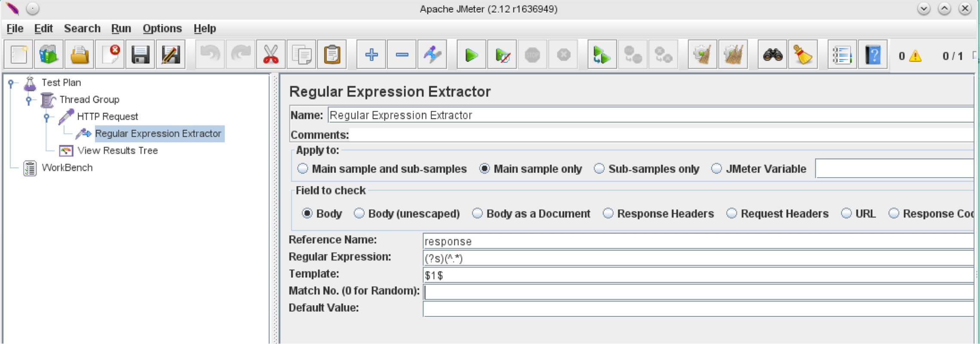Select the JMeter Variable radio button
The width and height of the screenshot is (980, 344).
716,169
